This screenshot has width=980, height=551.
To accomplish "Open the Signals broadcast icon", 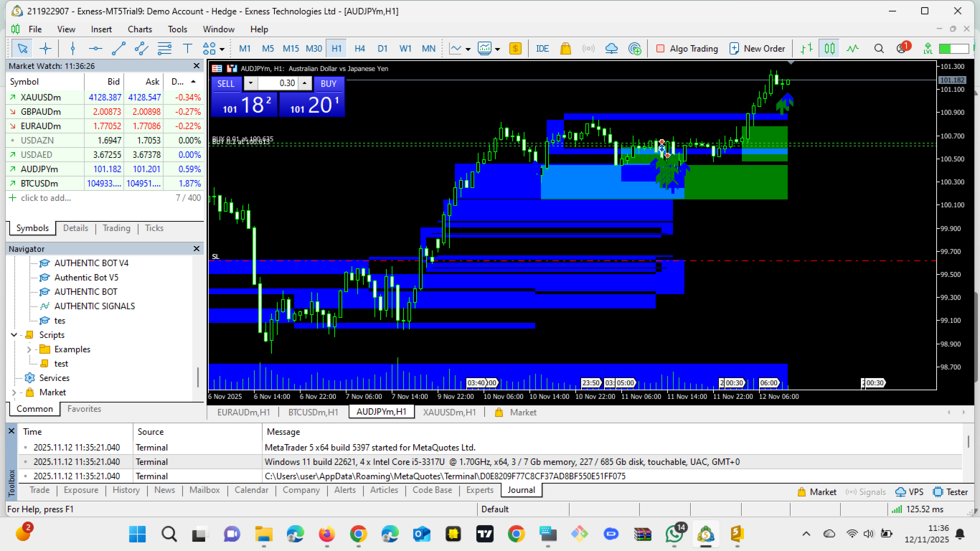I will click(x=588, y=48).
